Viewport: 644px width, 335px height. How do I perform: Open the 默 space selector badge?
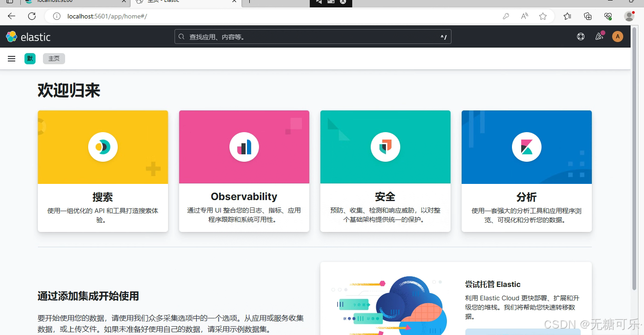30,59
